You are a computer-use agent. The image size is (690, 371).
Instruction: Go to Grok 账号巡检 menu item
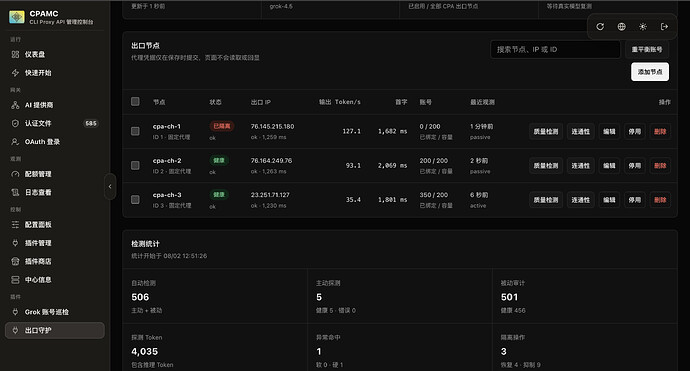coord(55,312)
